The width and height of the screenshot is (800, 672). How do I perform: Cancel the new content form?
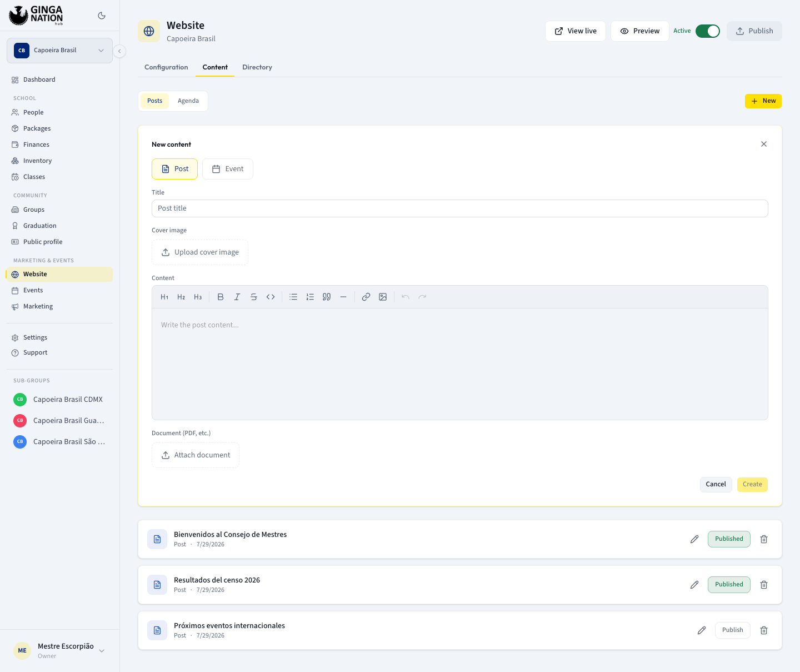[716, 485]
